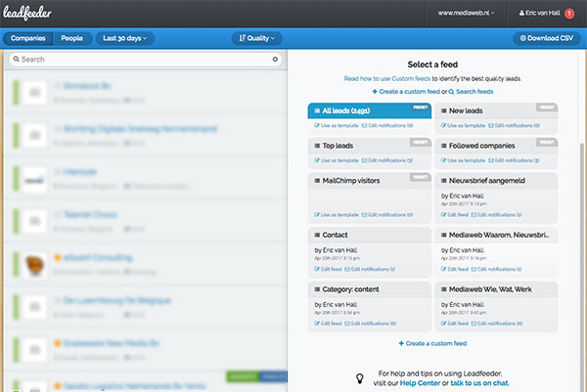Click Use as template under New leads

(x=463, y=126)
